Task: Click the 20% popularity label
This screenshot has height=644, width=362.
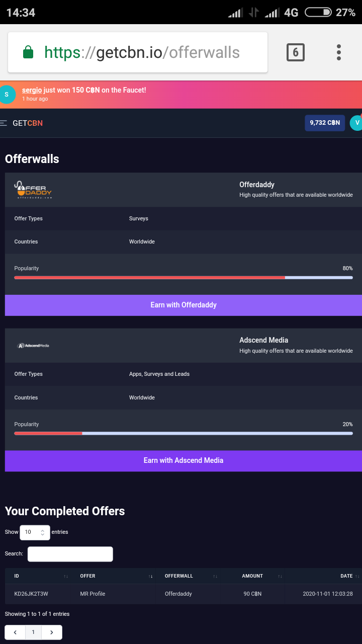Action: [348, 424]
